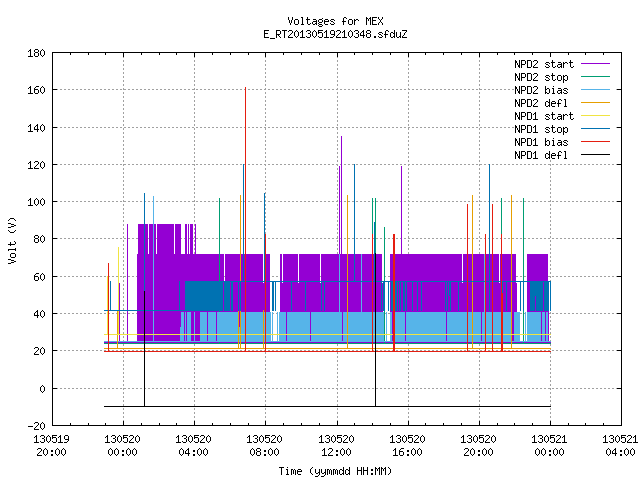The image size is (640, 480).
Task: Click the 130520 12:00 x-axis tick label
Action: [336, 446]
